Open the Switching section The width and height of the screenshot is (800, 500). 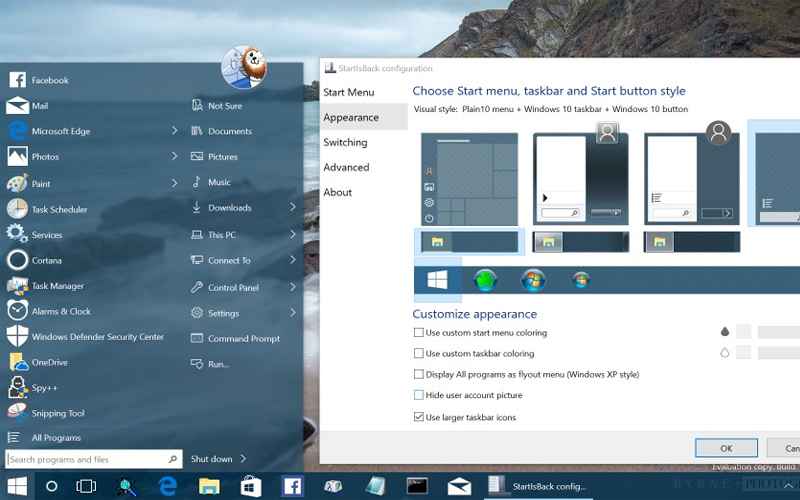(345, 142)
